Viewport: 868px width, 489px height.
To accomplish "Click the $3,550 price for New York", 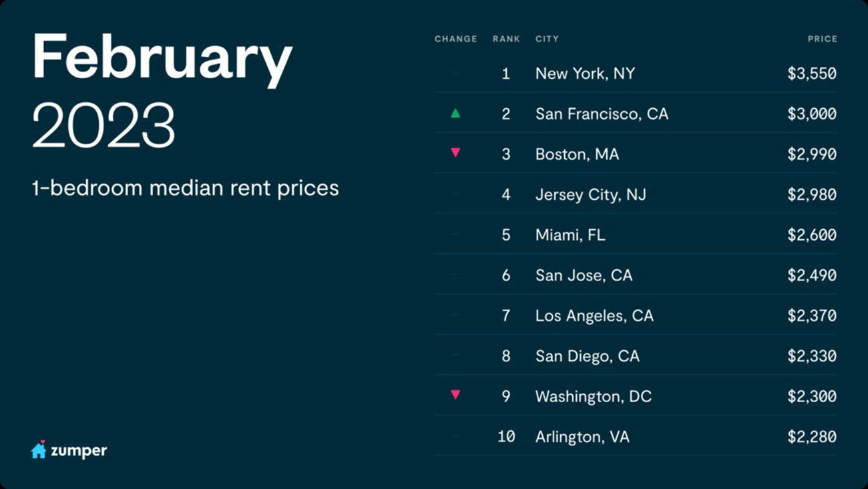I will coord(811,73).
